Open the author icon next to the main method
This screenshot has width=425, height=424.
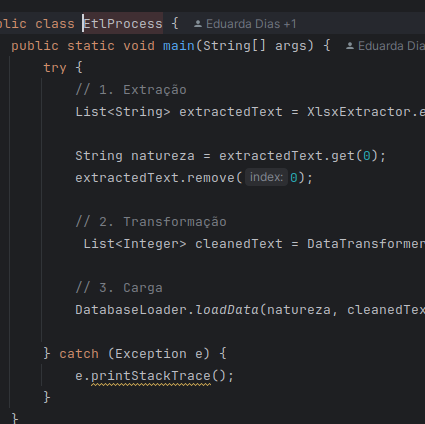tap(350, 46)
